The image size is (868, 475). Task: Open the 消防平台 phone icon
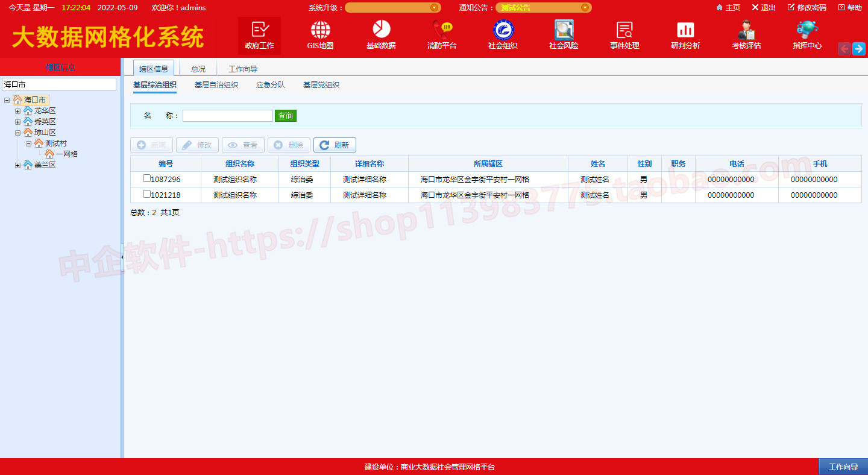(x=442, y=30)
